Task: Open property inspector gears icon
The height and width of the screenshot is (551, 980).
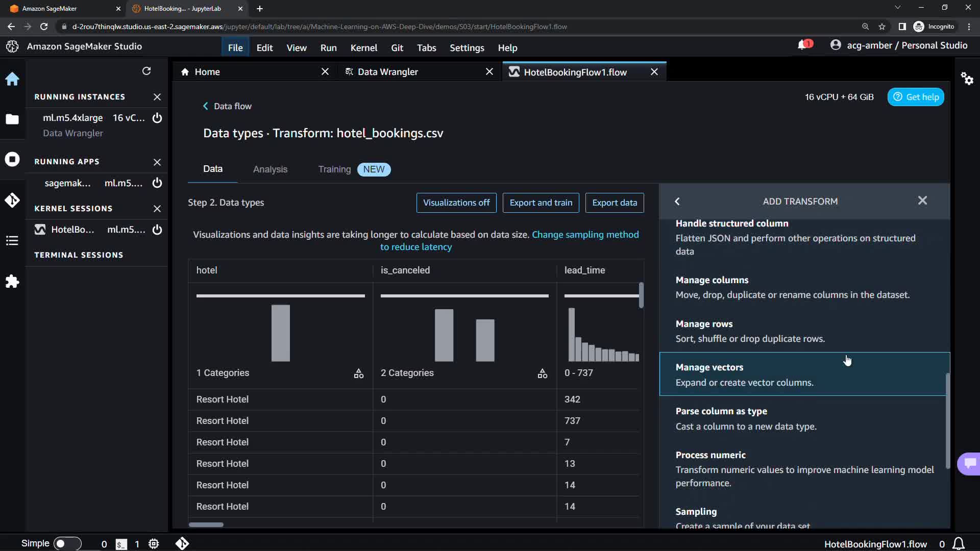Action: 967,79
